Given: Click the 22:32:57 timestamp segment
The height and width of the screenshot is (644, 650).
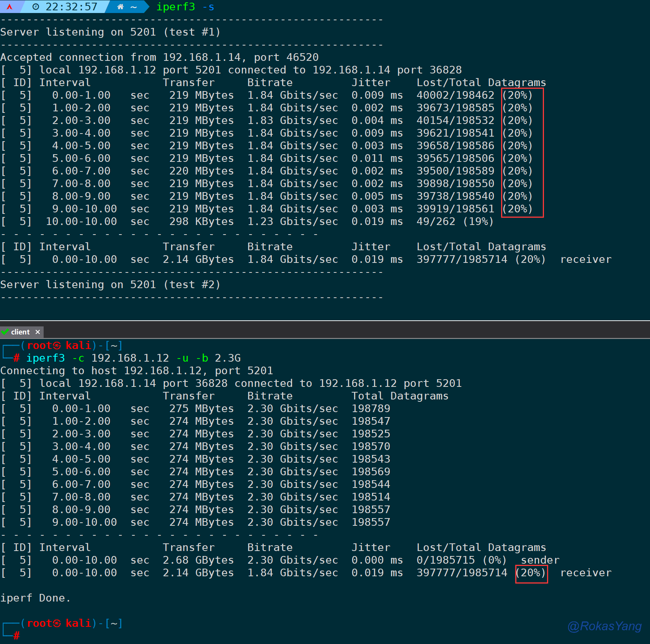Looking at the screenshot, I should [x=71, y=7].
